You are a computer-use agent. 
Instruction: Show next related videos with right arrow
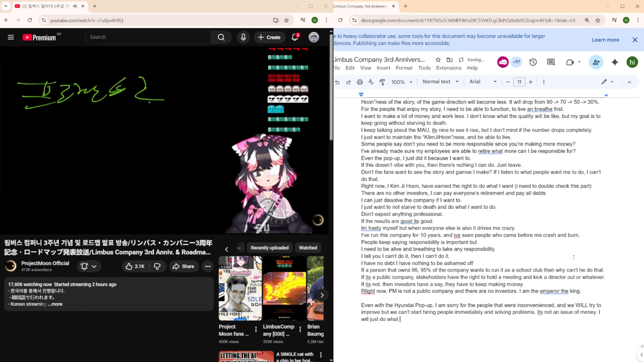tap(322, 295)
